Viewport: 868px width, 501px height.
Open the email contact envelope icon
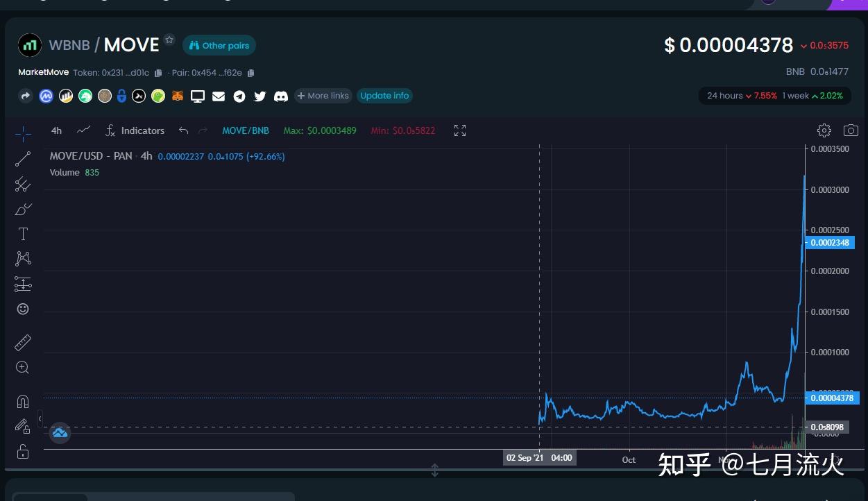(x=219, y=96)
